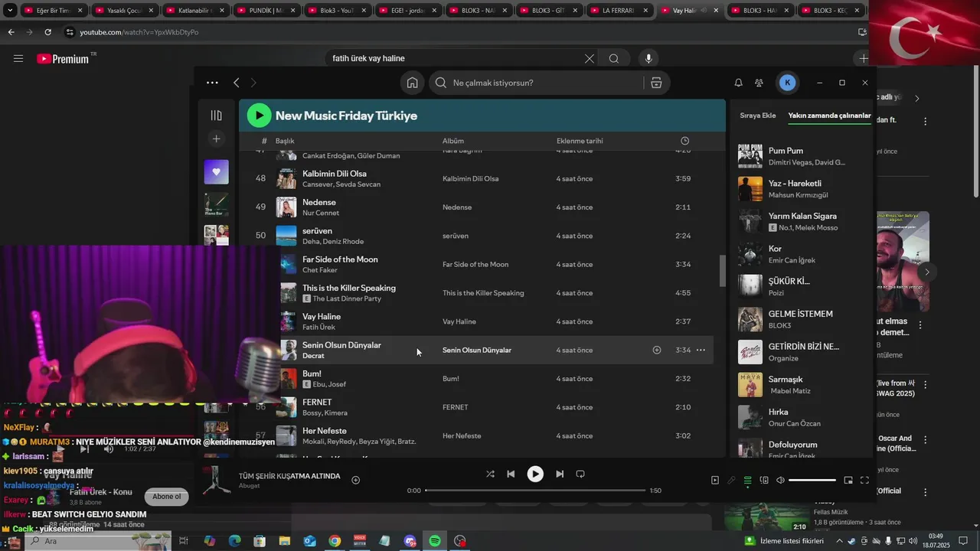This screenshot has width=980, height=551.
Task: Sort playlist by Albüm column
Action: pyautogui.click(x=453, y=141)
